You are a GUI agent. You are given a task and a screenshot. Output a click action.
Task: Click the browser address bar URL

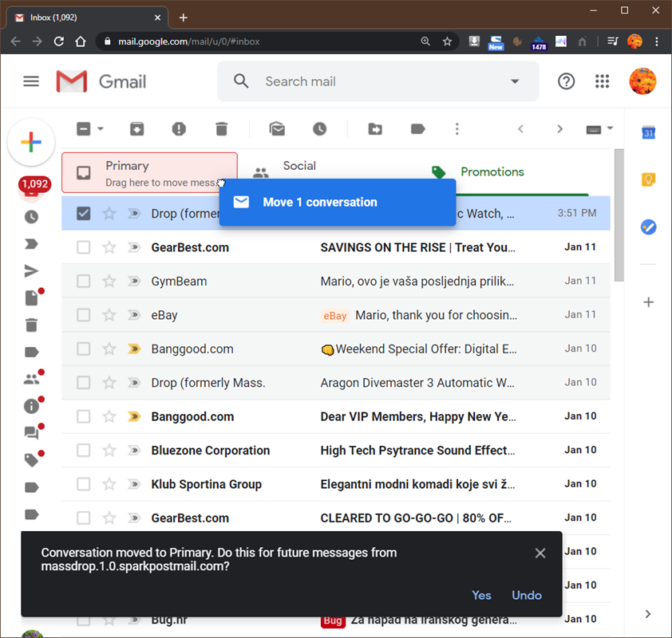[189, 41]
